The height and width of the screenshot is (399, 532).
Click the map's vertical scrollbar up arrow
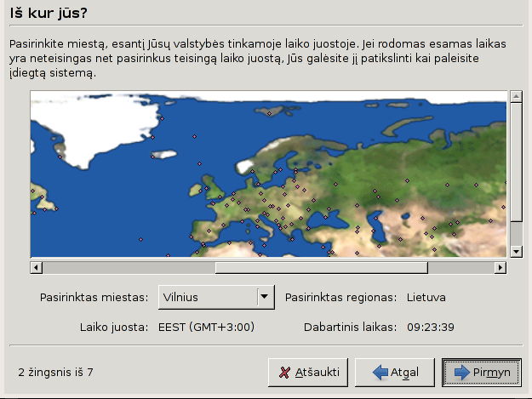pos(515,97)
